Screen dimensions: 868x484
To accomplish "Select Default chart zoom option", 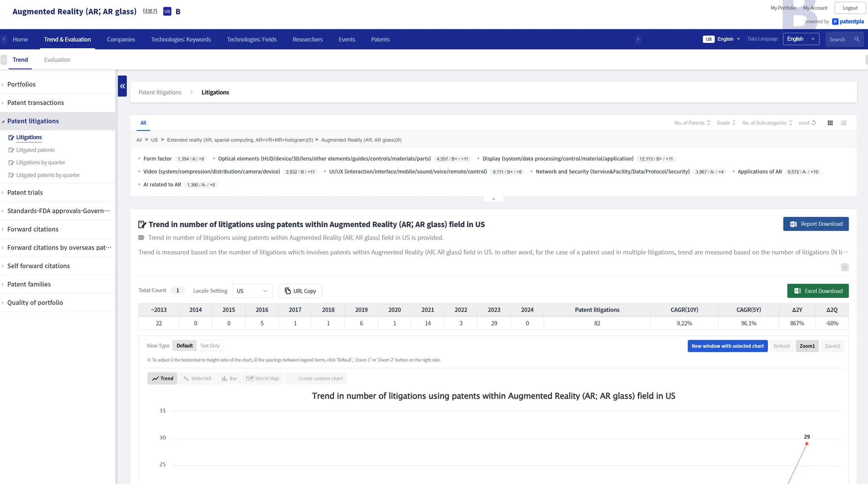I will [x=782, y=346].
